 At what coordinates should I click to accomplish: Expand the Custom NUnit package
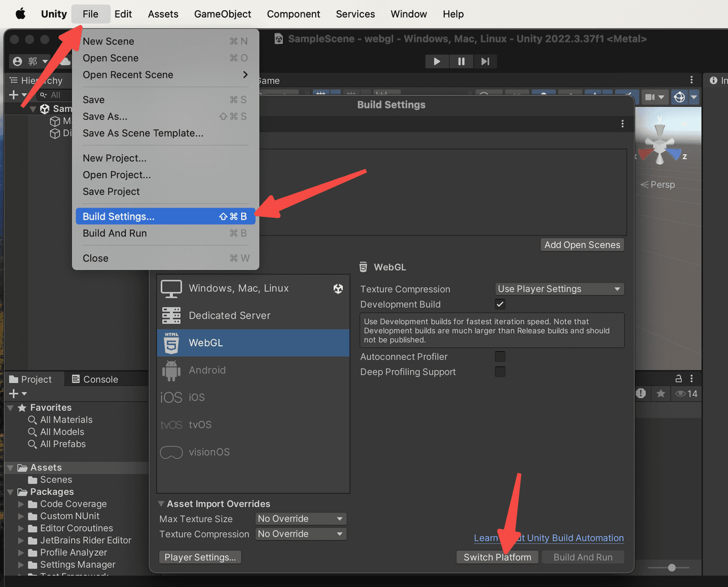(21, 516)
